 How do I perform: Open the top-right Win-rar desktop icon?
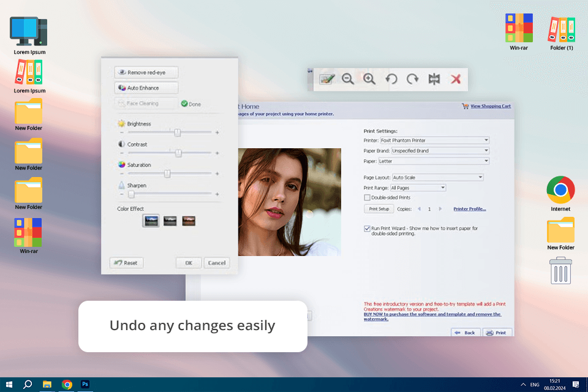pos(519,32)
